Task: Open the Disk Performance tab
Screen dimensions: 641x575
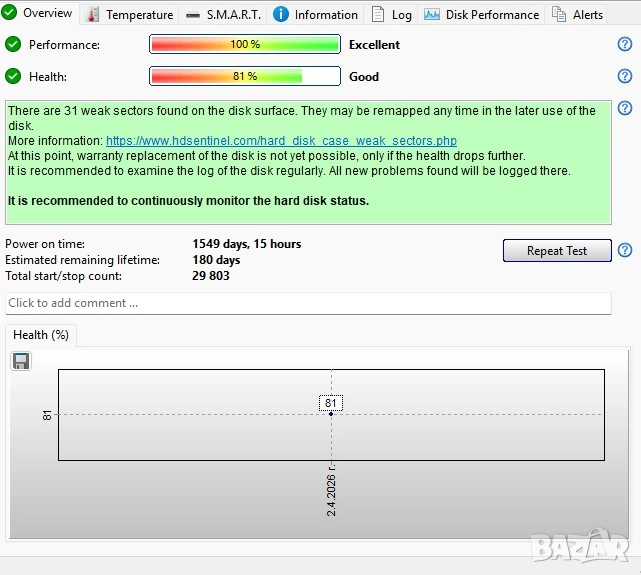Action: coord(481,15)
